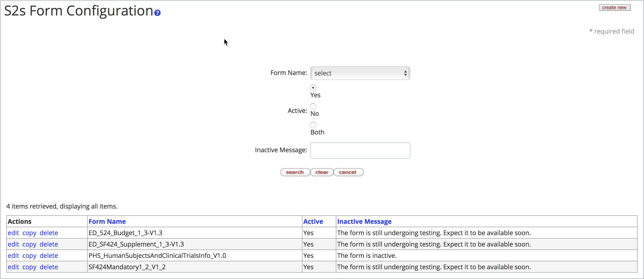Open the help icon beside the page title
Screen dimensions: 644x279
pos(157,12)
